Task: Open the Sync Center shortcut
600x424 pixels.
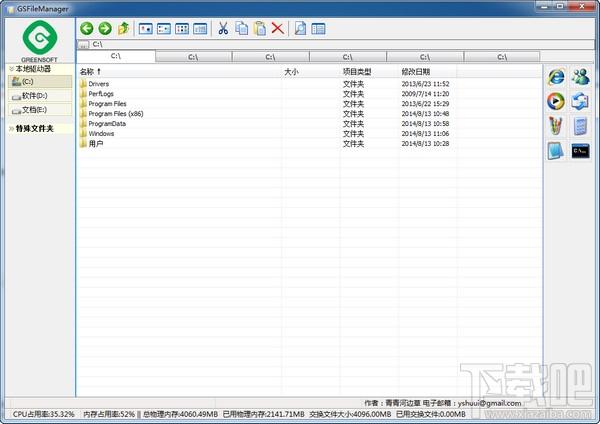Action: (x=580, y=101)
